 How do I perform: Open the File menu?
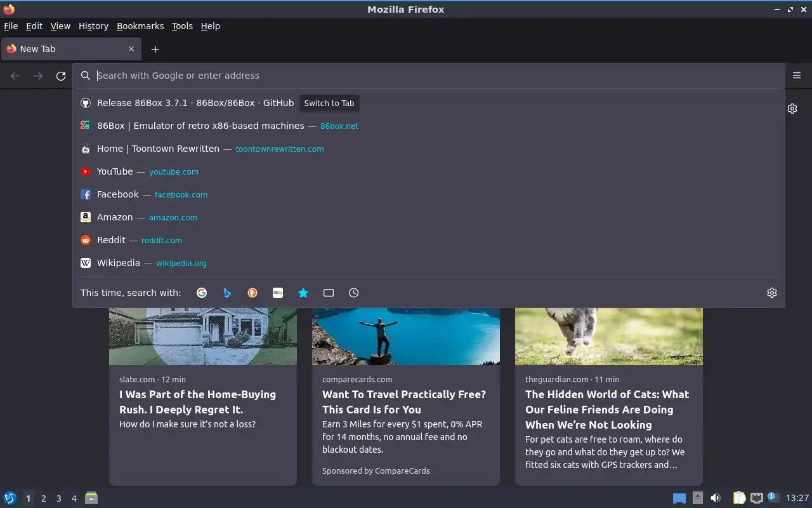[x=11, y=26]
